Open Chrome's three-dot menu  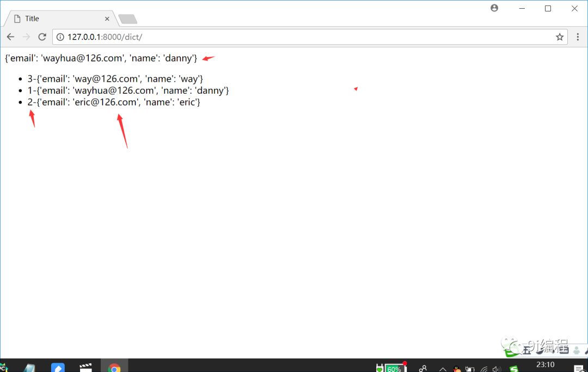pyautogui.click(x=578, y=36)
